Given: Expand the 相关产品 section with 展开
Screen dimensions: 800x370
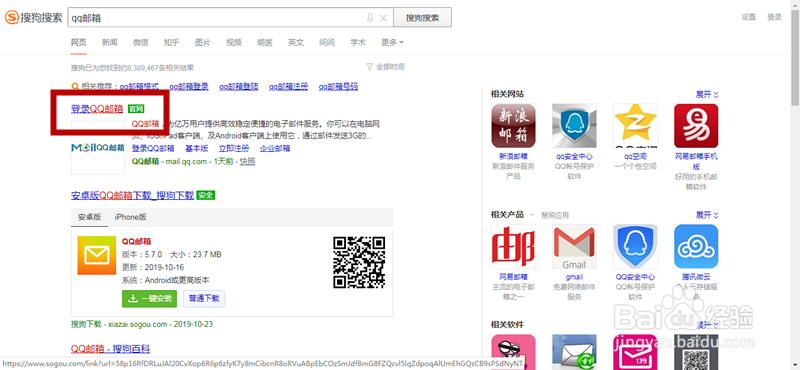Looking at the screenshot, I should pos(707,215).
